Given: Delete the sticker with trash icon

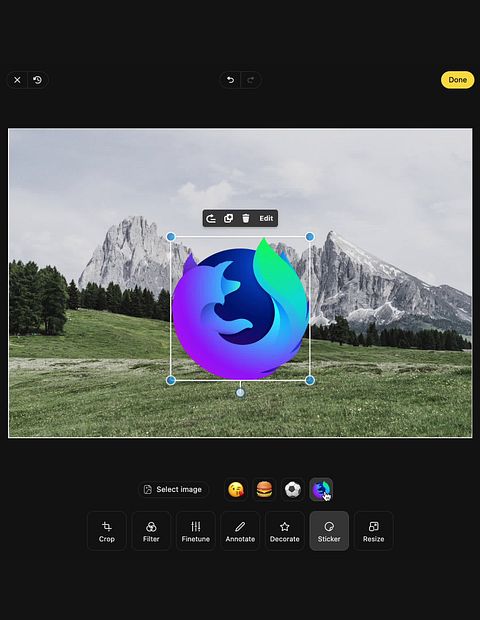Looking at the screenshot, I should coord(246,218).
